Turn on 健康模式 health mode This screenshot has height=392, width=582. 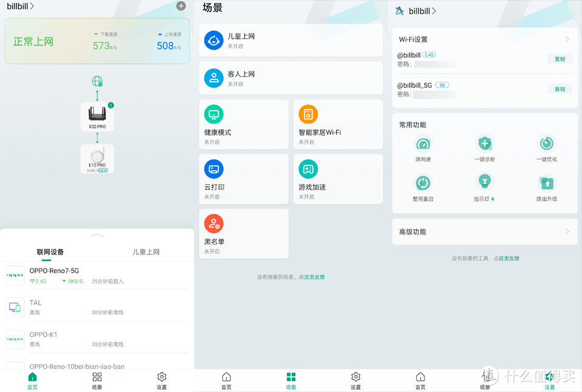pyautogui.click(x=244, y=124)
